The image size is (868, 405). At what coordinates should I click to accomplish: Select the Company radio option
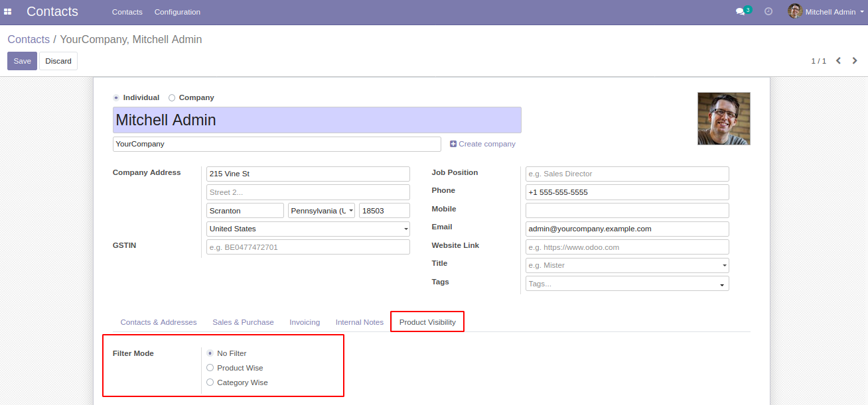(x=172, y=97)
